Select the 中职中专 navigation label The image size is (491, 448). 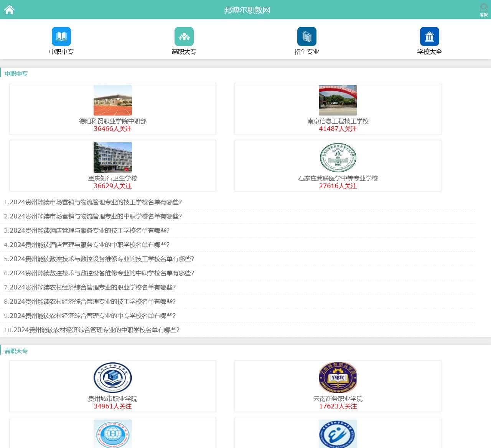coord(61,52)
